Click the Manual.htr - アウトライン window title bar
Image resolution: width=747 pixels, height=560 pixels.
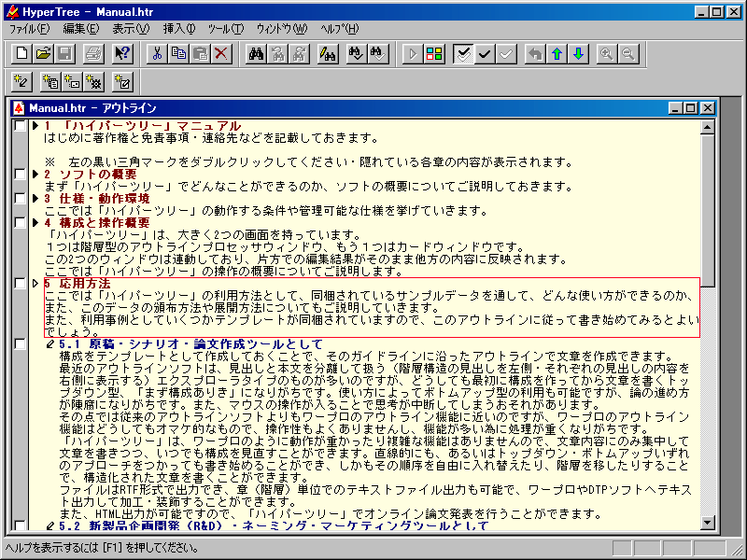tap(364, 108)
